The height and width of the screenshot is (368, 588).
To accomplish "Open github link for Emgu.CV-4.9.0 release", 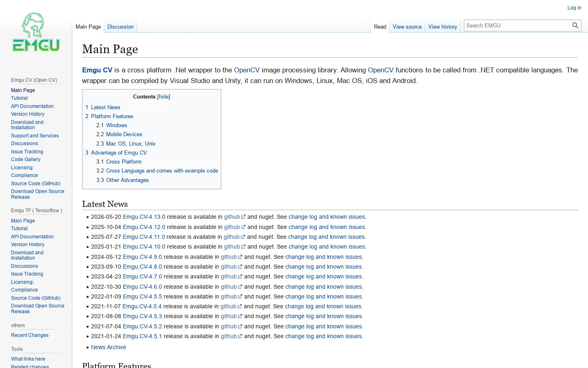I will pos(231,257).
